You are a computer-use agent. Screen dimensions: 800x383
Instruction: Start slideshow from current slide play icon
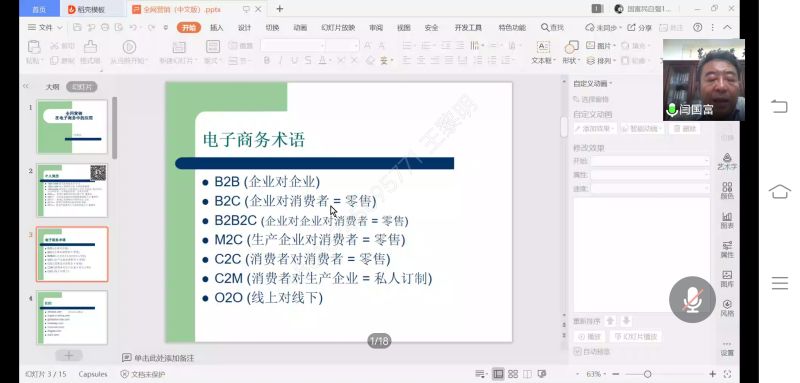[x=129, y=47]
